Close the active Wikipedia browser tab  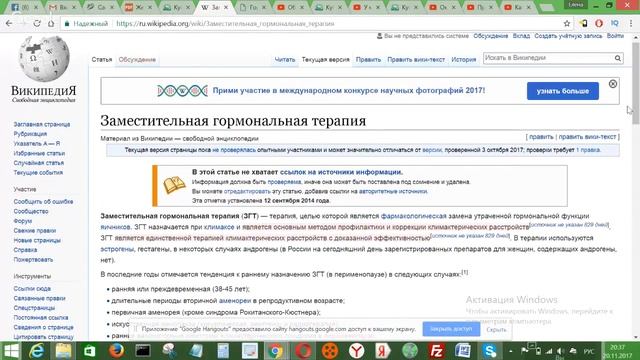pyautogui.click(x=226, y=7)
